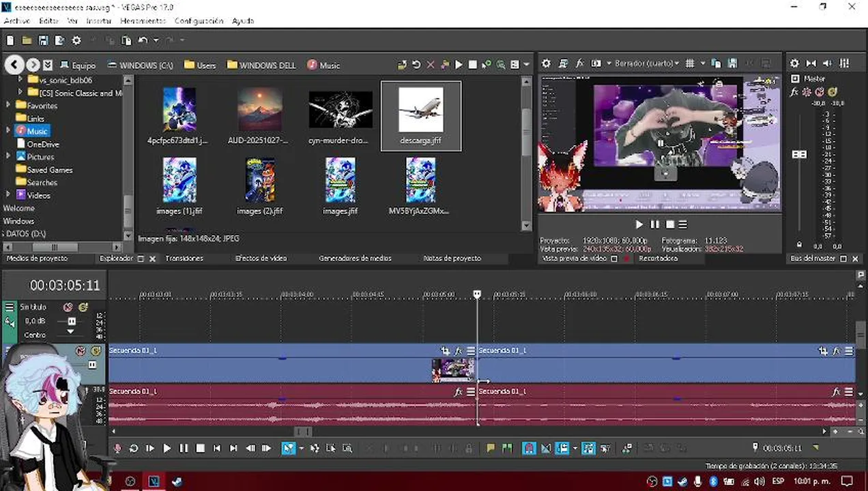Screen dimensions: 868x491
Task: Toggle Master bus lock fader channels
Action: (x=799, y=244)
